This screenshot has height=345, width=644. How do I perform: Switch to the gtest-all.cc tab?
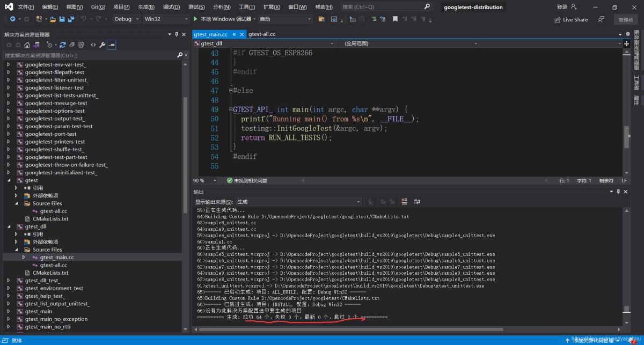[262, 34]
